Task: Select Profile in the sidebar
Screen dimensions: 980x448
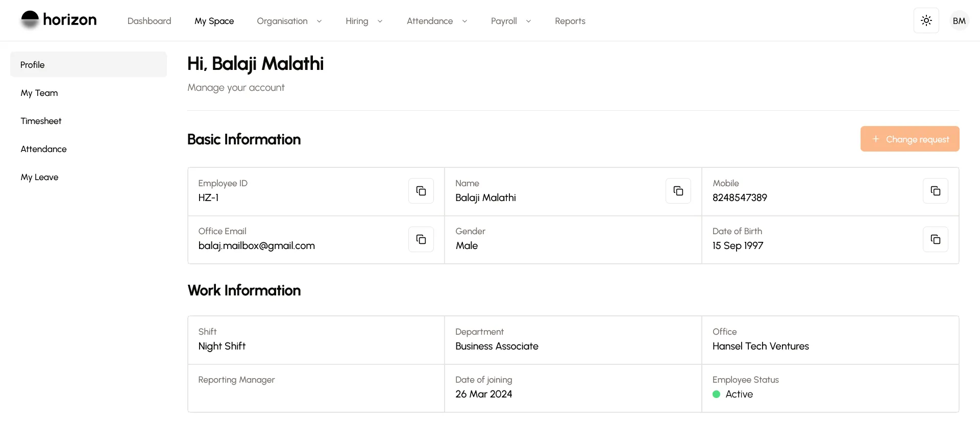Action: [x=88, y=64]
